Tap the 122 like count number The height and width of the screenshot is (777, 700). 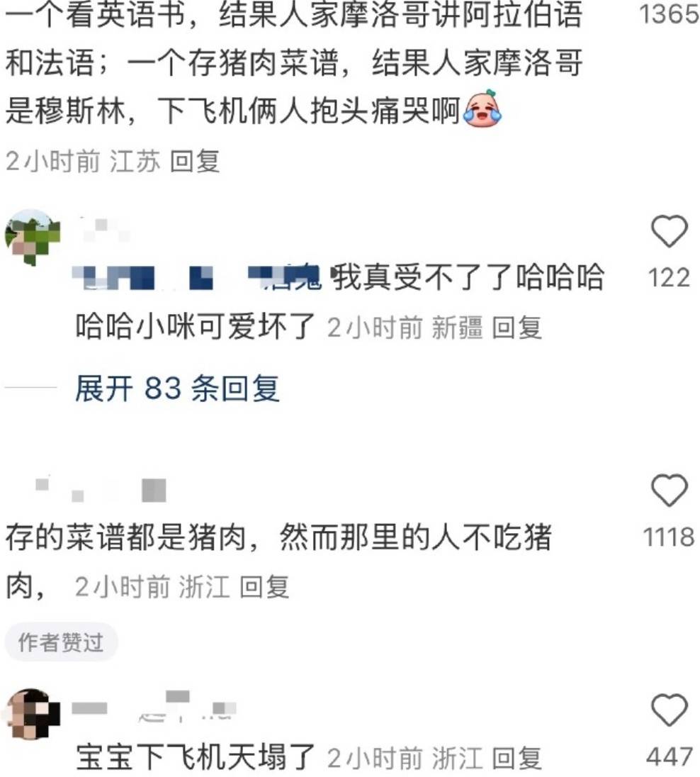click(669, 277)
